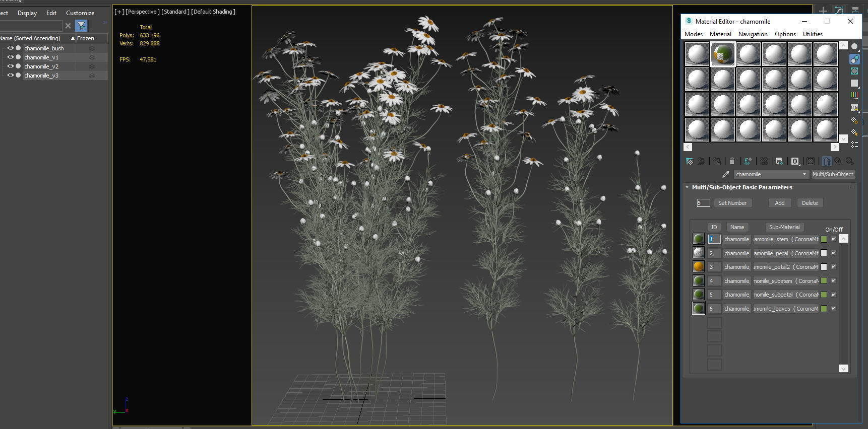The width and height of the screenshot is (868, 429).
Task: Open [Perspective] viewport view menu
Action: (x=142, y=12)
